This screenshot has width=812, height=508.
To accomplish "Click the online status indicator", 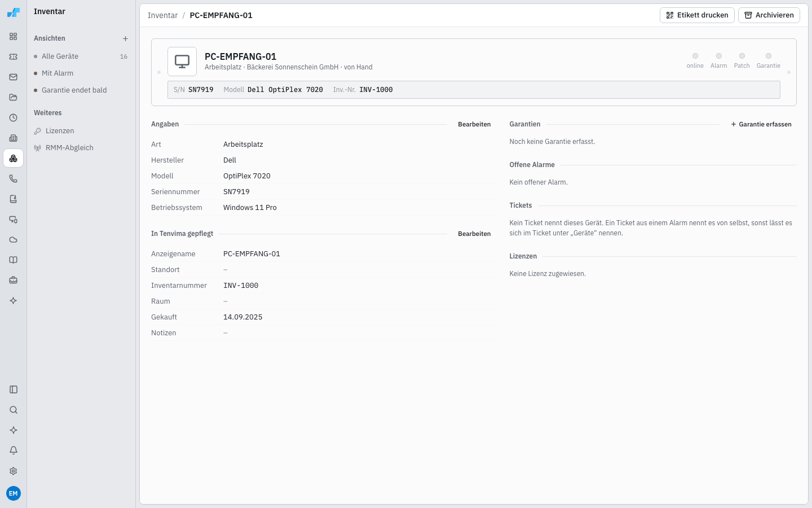I will (695, 61).
